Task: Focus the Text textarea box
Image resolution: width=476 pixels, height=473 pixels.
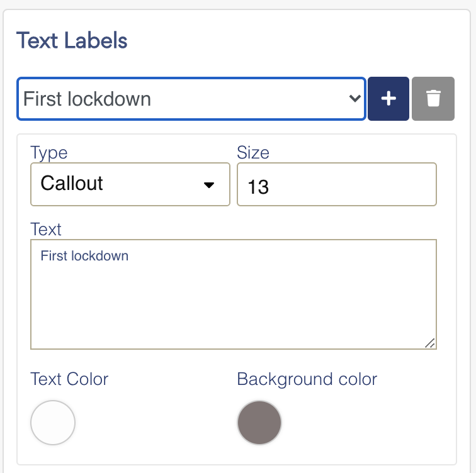Action: coord(234,294)
